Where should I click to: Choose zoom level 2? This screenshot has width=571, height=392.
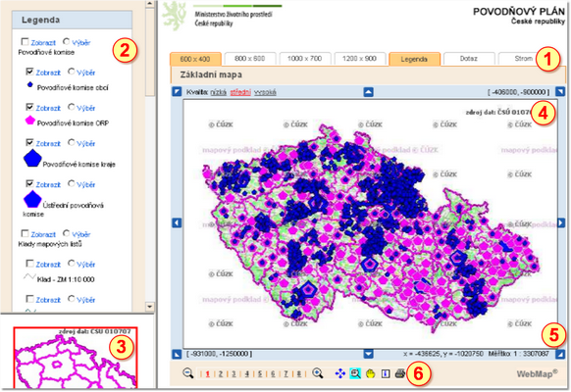(221, 373)
